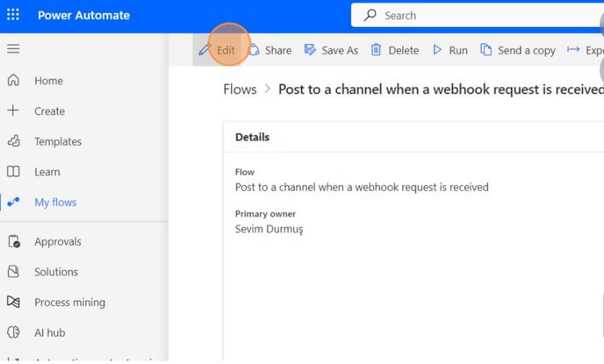Click the Save As icon
The width and height of the screenshot is (604, 364).
[x=310, y=50]
